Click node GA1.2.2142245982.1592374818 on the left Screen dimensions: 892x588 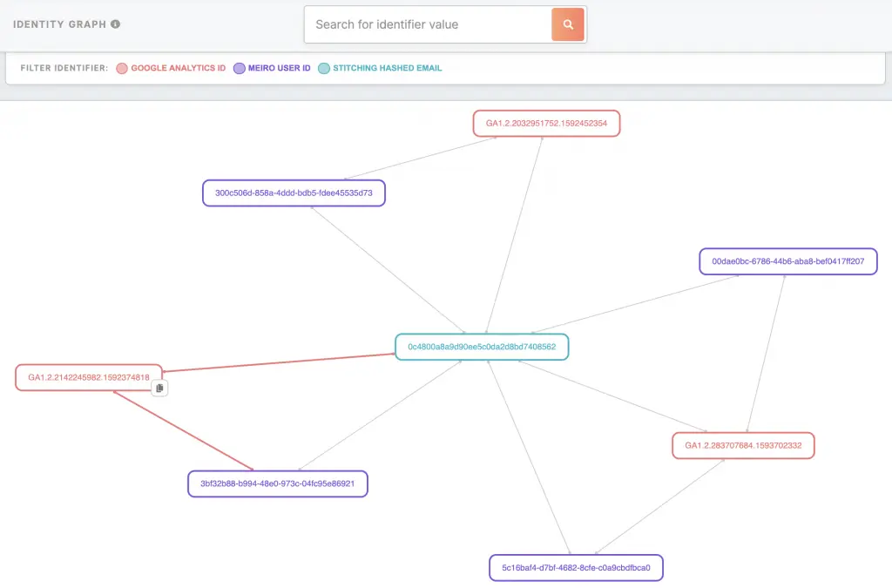(88, 377)
